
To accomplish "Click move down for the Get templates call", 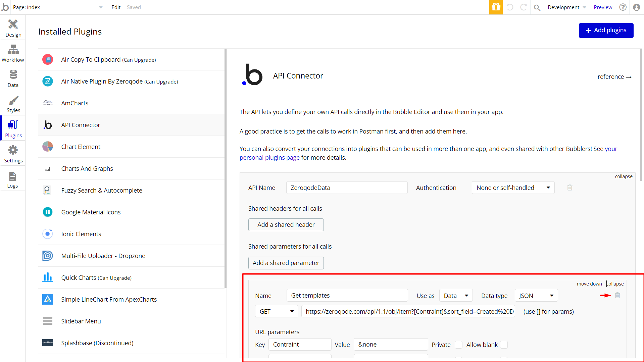I will click(x=589, y=284).
